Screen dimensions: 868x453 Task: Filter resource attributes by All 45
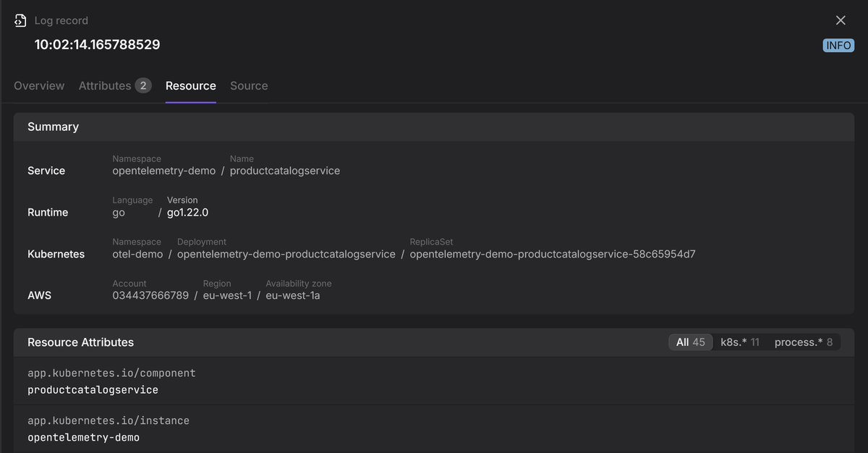[x=691, y=342]
